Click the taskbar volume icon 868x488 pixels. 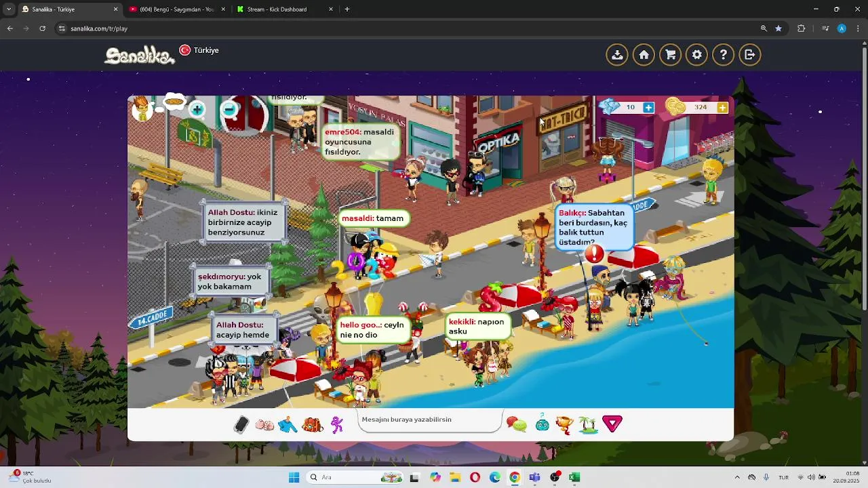tap(811, 477)
